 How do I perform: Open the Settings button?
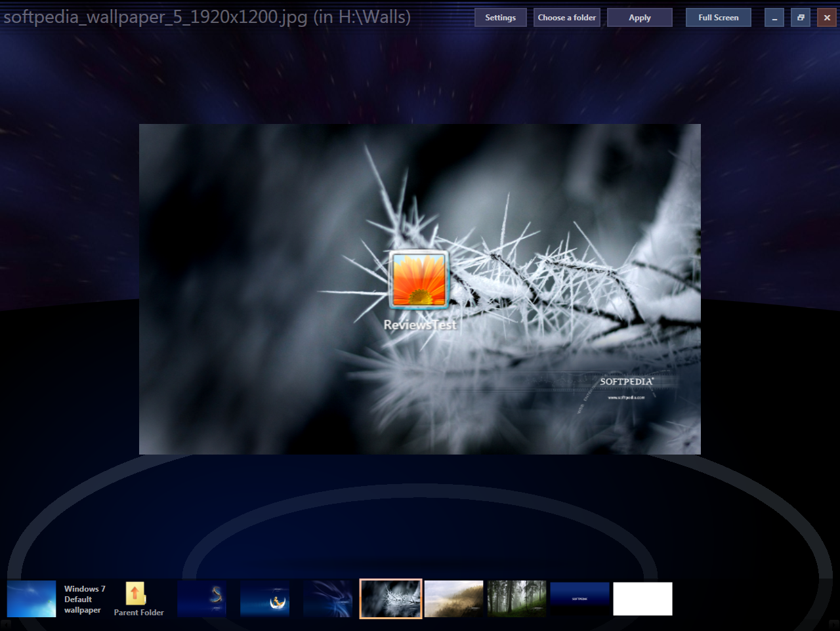[x=500, y=18]
